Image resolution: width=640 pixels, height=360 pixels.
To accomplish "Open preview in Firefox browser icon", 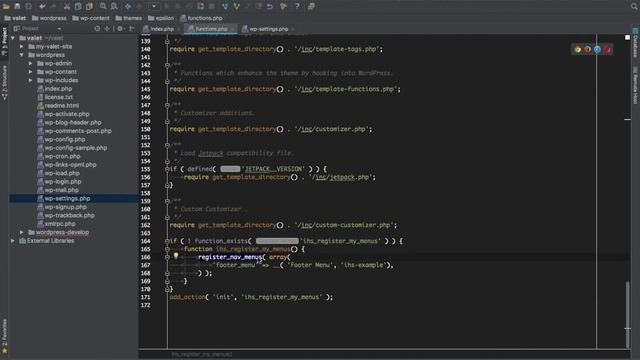I will click(x=587, y=49).
